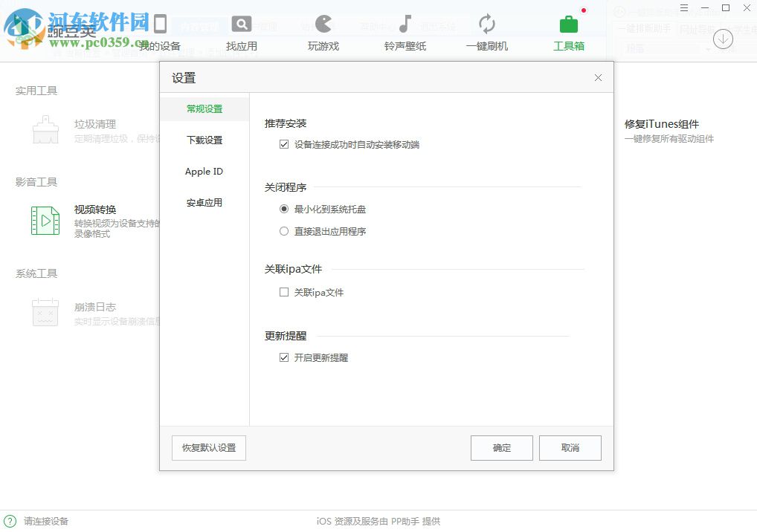
Task: Open 玩游戏 with the game icon
Action: [322, 24]
